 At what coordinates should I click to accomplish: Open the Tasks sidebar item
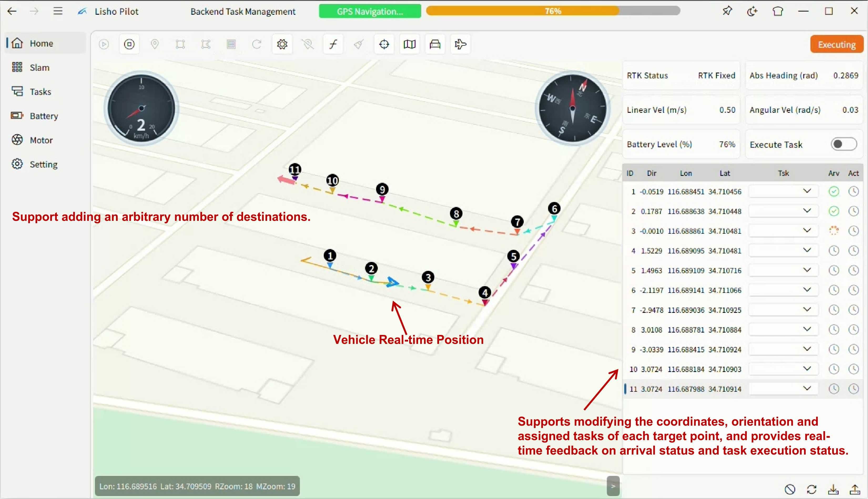(x=45, y=91)
